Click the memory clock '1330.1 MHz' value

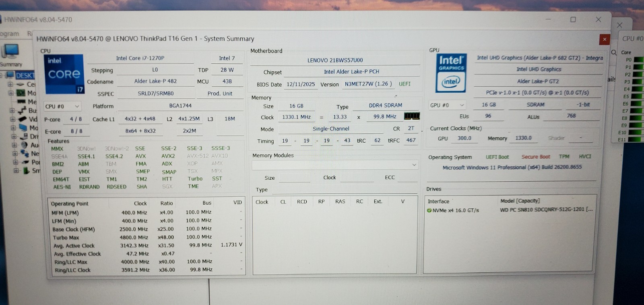[296, 117]
